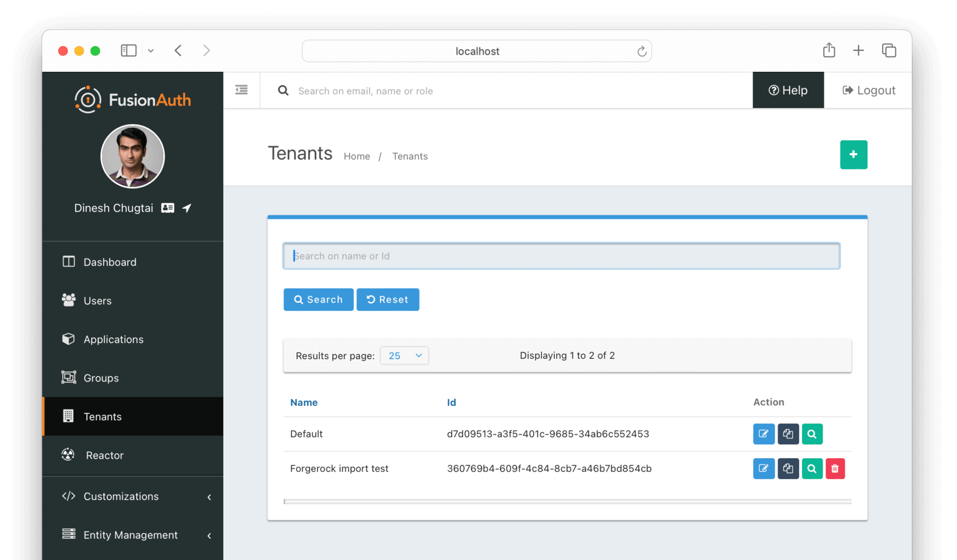Reset the tenant search filters

pyautogui.click(x=388, y=300)
